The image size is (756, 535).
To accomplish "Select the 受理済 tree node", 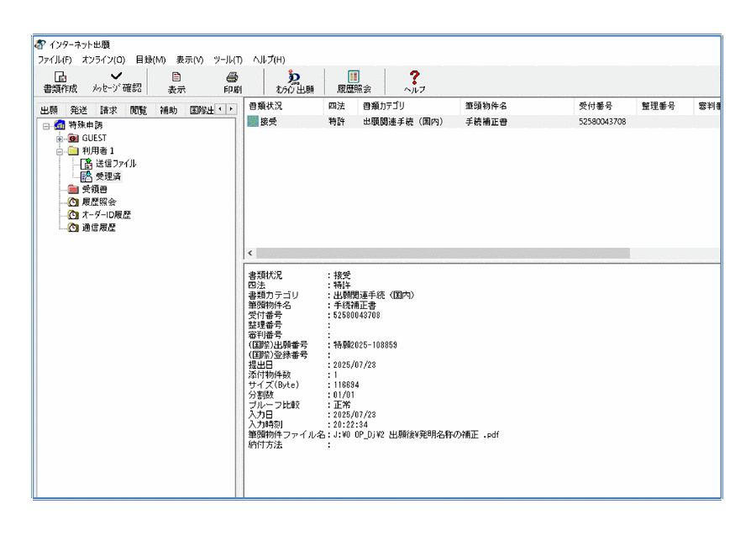I will click(x=109, y=176).
